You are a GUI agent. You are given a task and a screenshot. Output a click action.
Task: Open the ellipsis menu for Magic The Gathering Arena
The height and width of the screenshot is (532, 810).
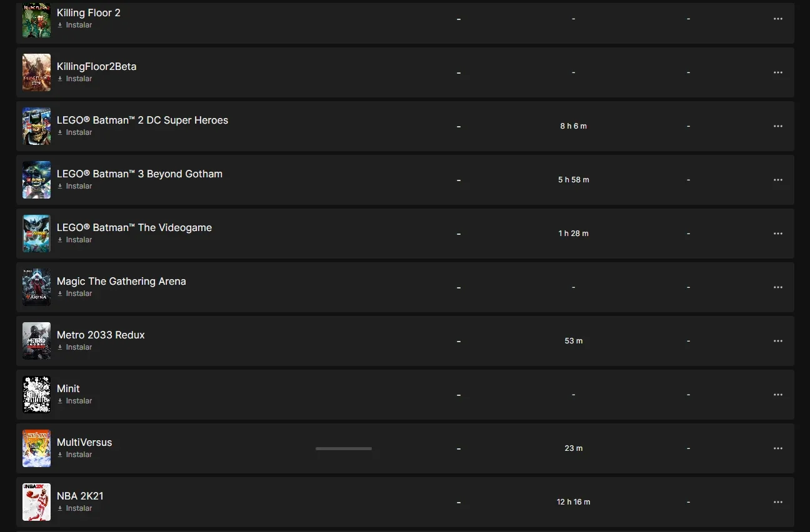point(778,287)
